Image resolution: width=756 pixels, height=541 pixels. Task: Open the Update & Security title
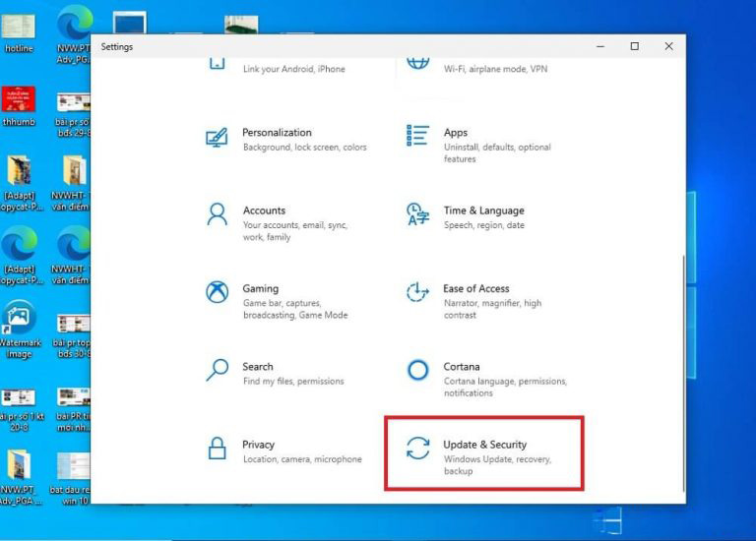485,445
